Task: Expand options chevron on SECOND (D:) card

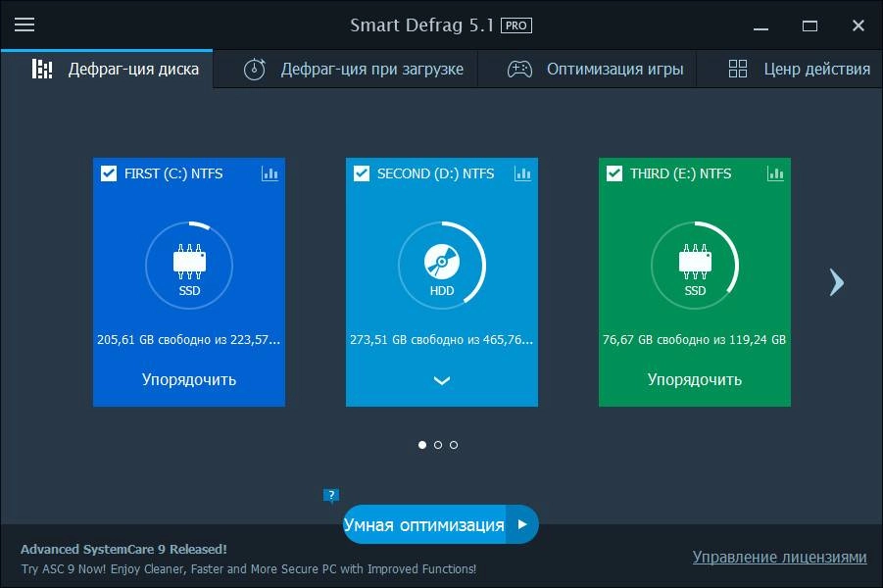Action: click(x=442, y=381)
